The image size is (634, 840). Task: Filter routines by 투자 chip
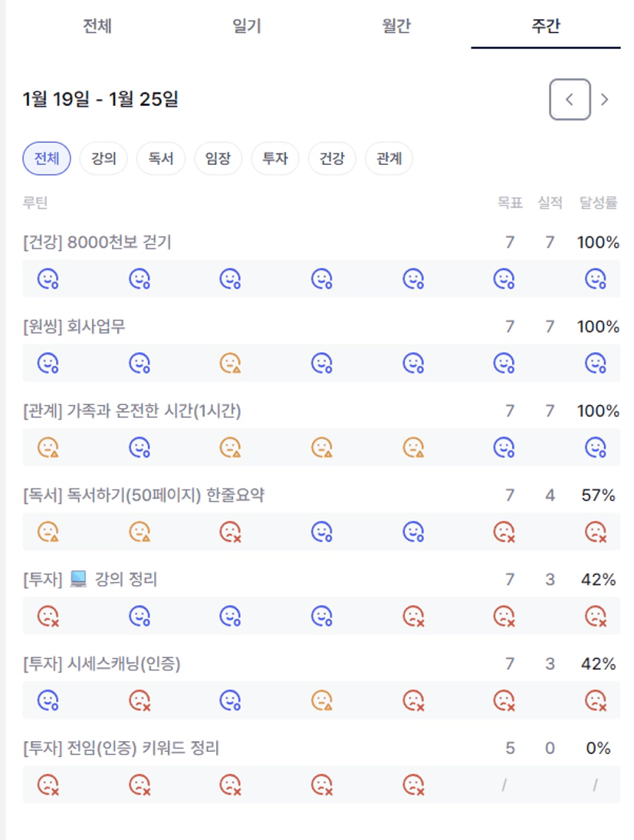(275, 160)
